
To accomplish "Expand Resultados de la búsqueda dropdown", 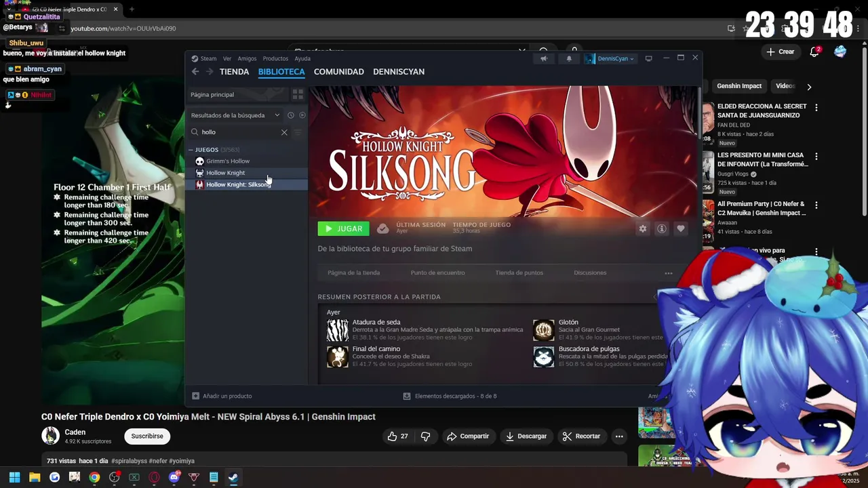I will click(x=235, y=115).
